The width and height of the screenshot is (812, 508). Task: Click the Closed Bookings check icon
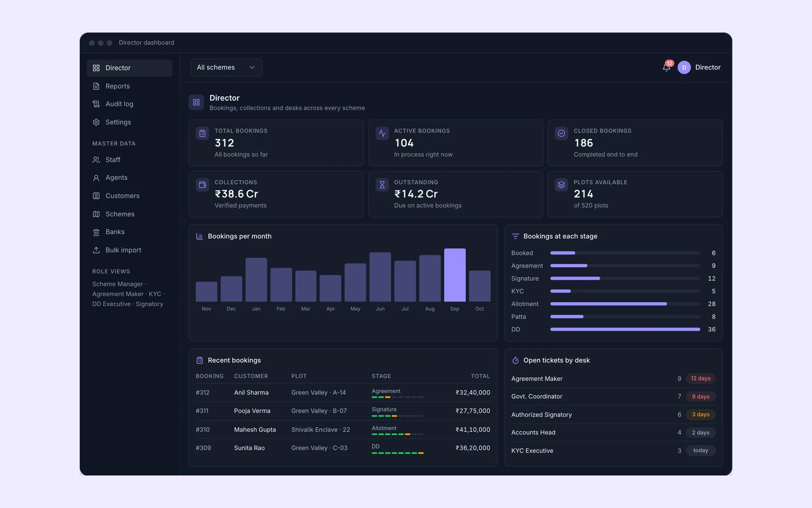[x=561, y=134]
